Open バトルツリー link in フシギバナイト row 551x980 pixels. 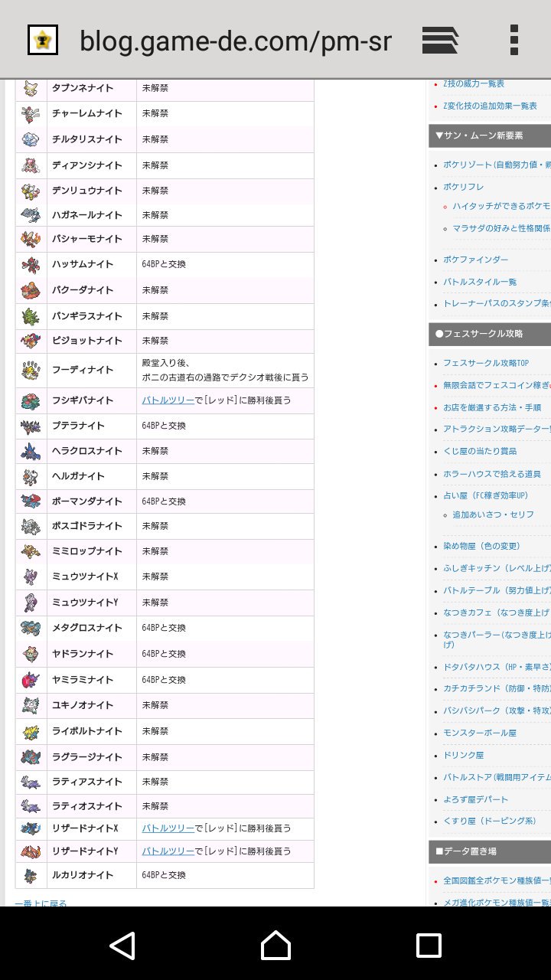168,400
